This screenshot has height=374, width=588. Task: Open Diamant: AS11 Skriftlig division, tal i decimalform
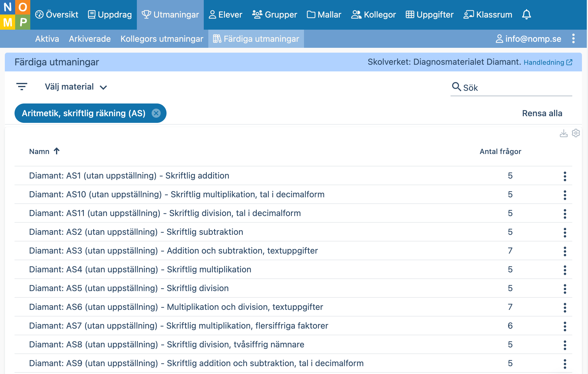165,213
